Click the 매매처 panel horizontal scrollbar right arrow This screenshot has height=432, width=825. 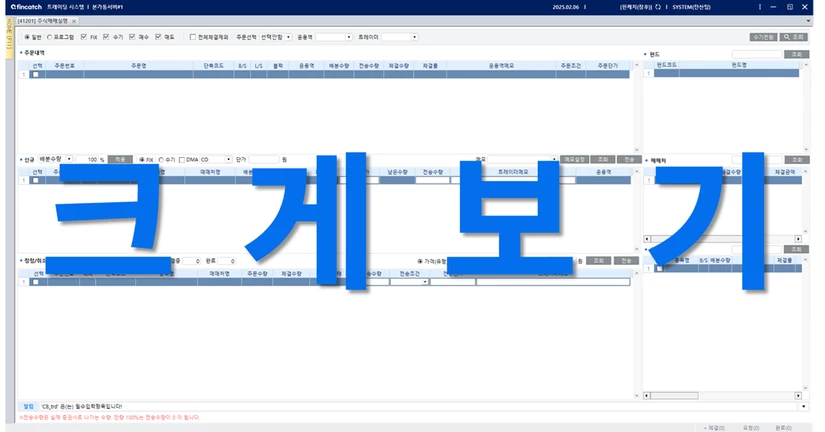pos(798,239)
